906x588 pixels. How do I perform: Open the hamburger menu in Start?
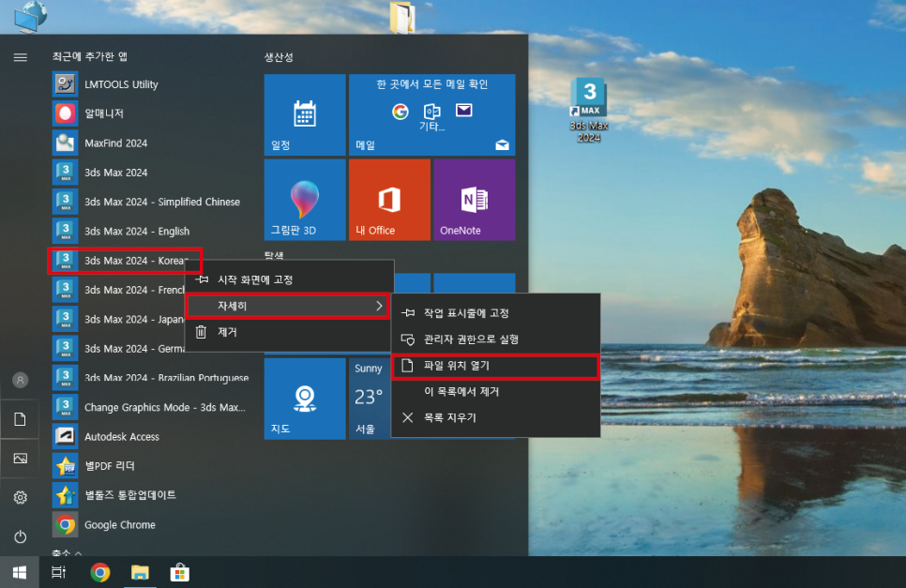point(21,57)
